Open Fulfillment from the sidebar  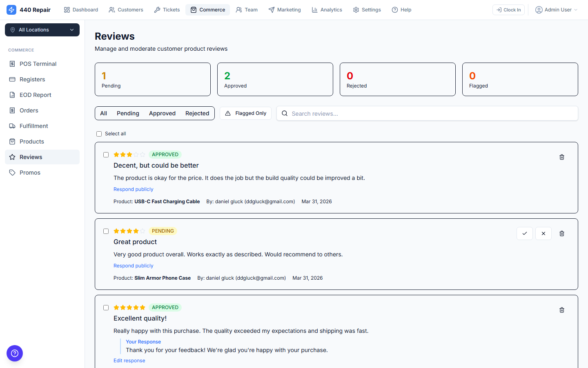point(34,126)
